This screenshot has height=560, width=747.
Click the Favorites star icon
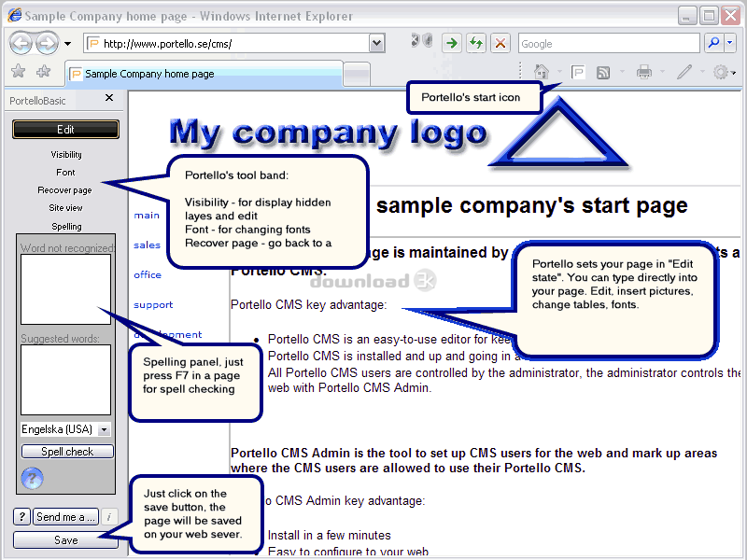[18, 72]
